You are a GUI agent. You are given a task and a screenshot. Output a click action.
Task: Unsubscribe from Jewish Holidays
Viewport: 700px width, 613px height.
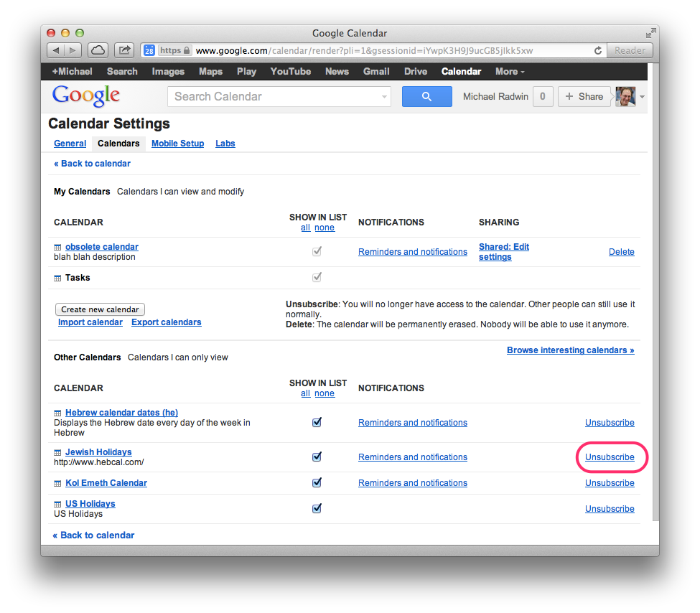610,457
